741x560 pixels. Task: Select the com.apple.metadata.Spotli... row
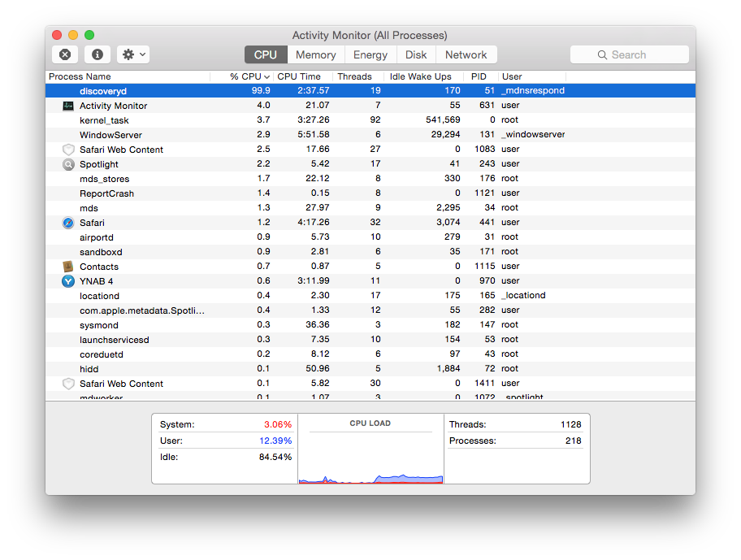pos(370,310)
